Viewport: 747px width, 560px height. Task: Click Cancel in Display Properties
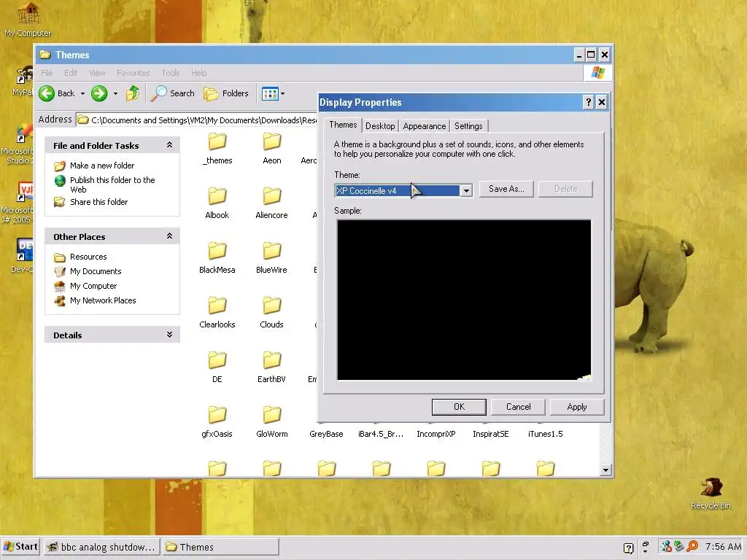[518, 407]
